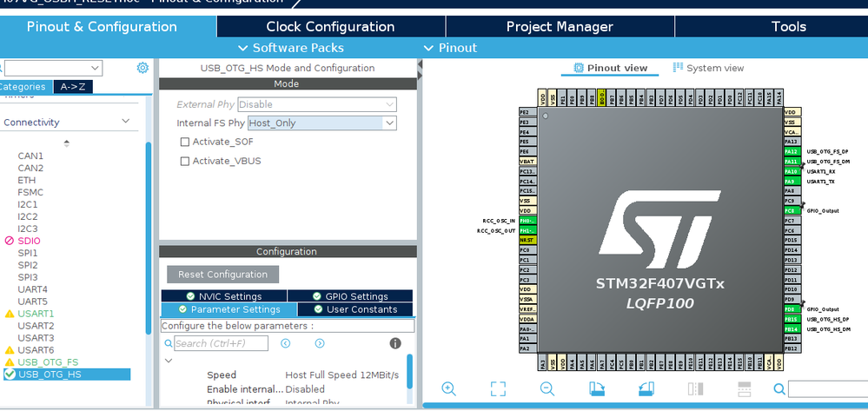Screen dimensions: 868x411
Task: Select pin PC8 on the chip
Action: point(792,210)
